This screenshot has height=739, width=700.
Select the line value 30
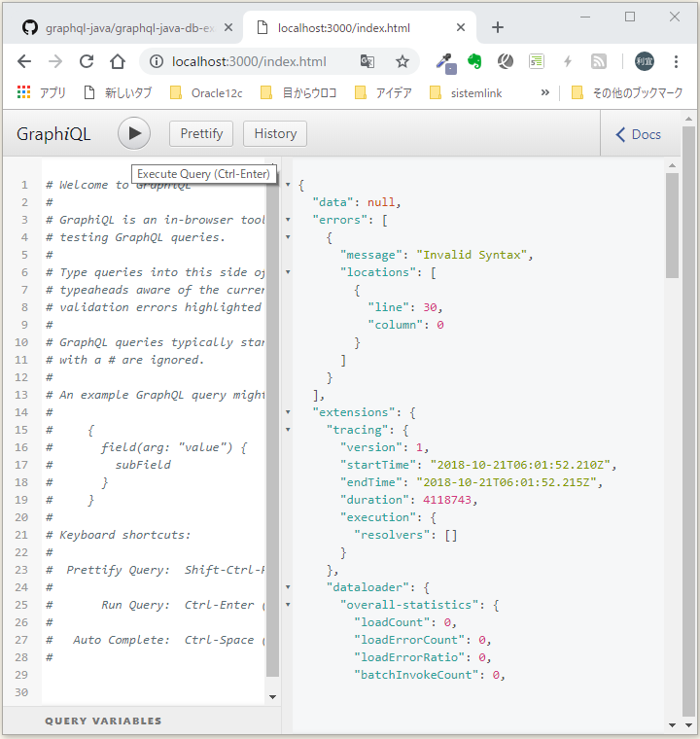click(x=430, y=307)
